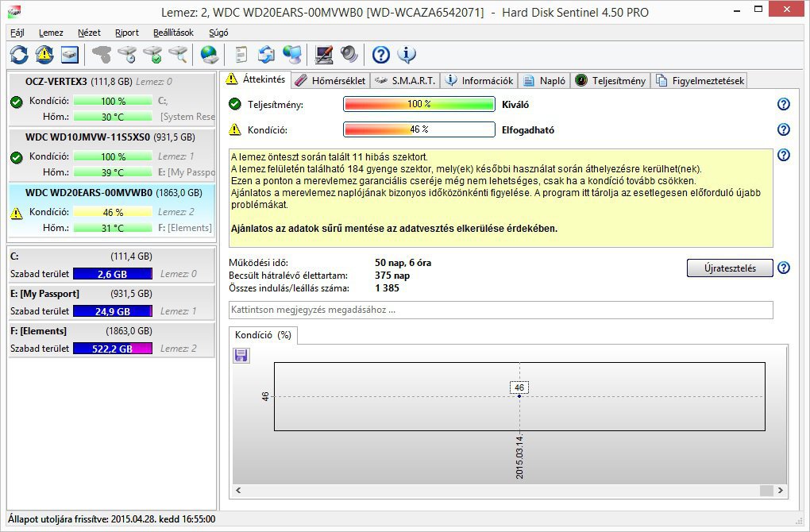The image size is (810, 532).
Task: Click the 2015.03.14. date label on graph
Action: pyautogui.click(x=519, y=457)
